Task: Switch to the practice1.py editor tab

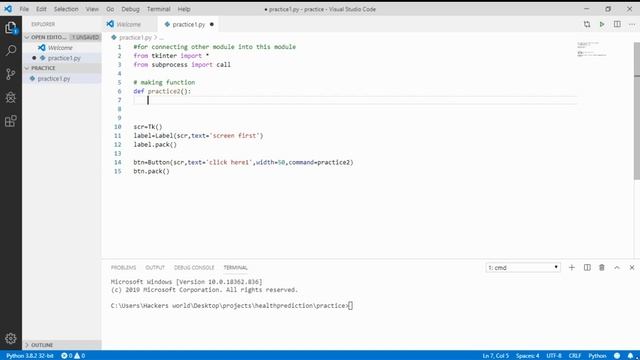Action: 188,24
